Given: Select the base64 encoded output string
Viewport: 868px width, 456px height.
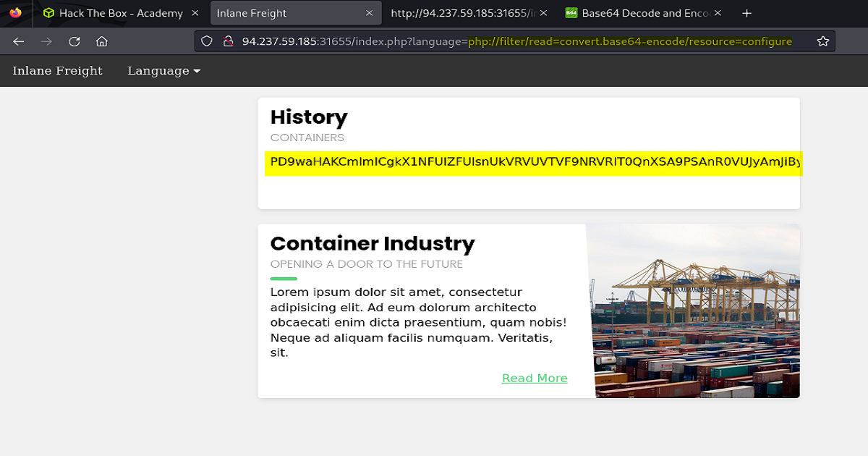Looking at the screenshot, I should click(533, 164).
